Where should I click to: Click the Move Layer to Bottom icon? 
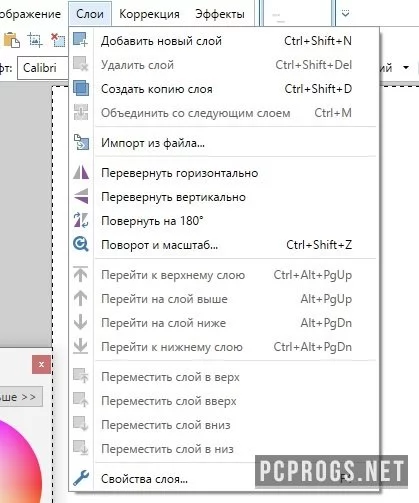[81, 448]
